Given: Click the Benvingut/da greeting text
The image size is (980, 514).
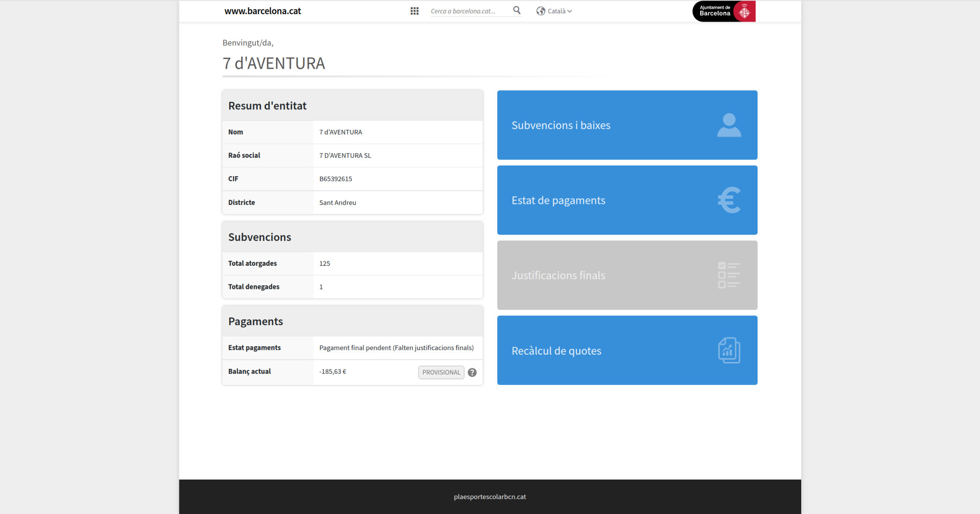Looking at the screenshot, I should pyautogui.click(x=248, y=43).
